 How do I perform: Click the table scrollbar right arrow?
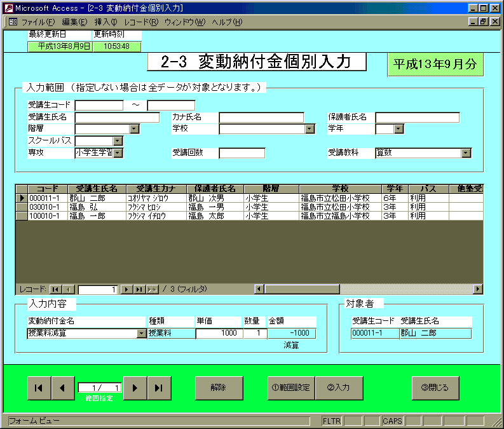click(x=479, y=289)
